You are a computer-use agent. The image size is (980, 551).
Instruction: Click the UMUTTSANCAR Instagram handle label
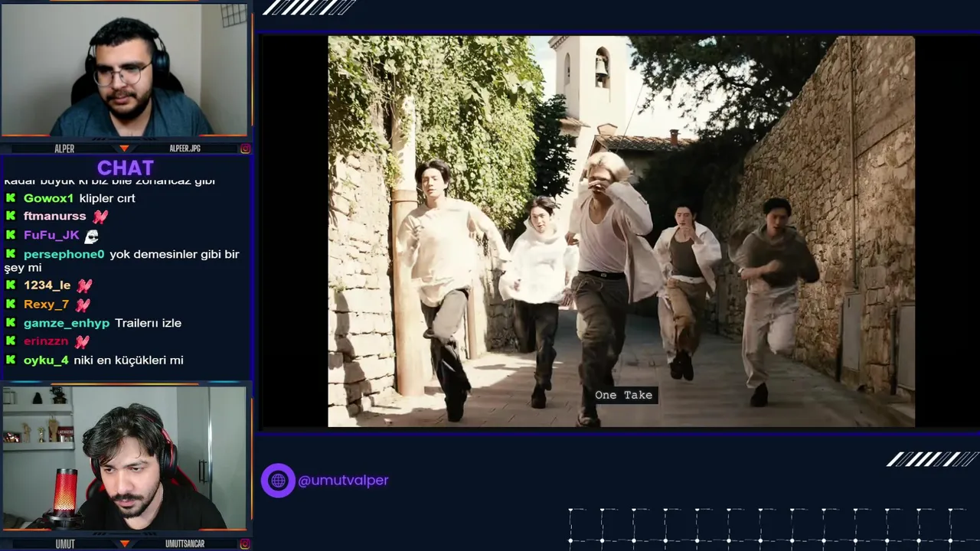pos(185,544)
